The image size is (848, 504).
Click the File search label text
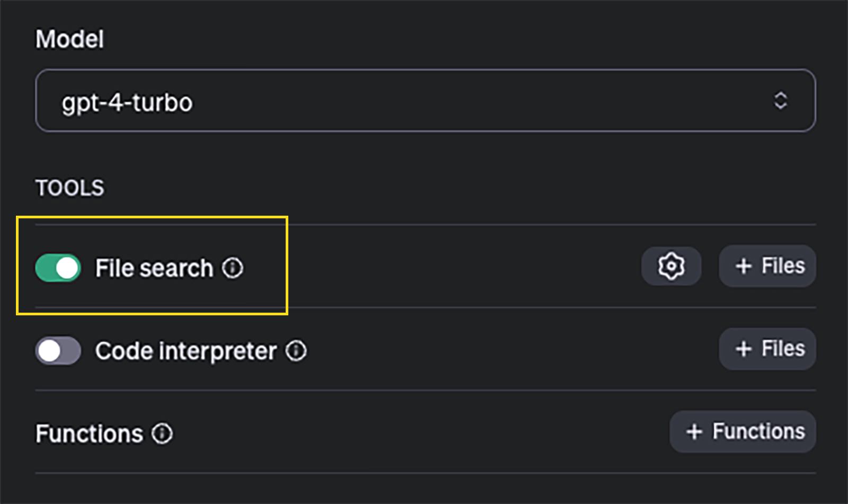point(154,268)
